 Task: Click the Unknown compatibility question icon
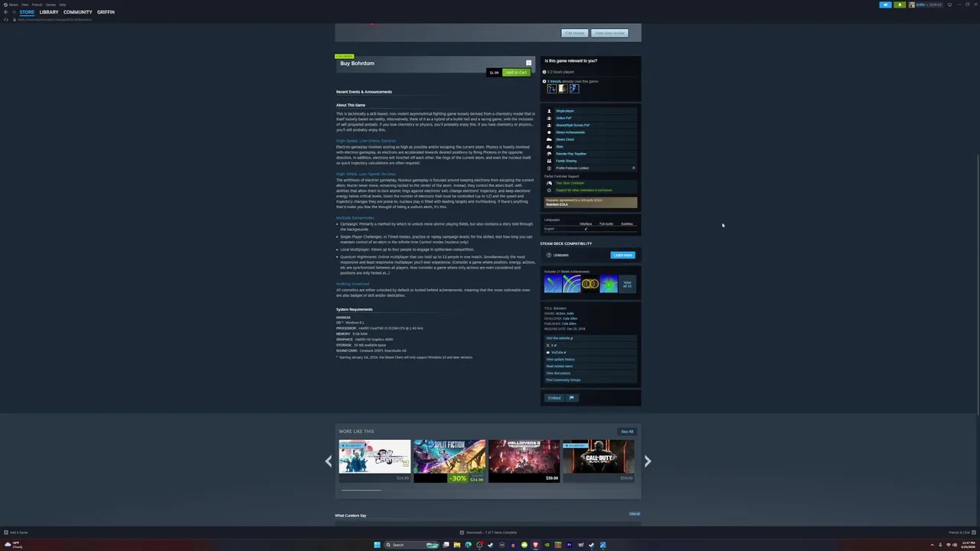point(549,255)
